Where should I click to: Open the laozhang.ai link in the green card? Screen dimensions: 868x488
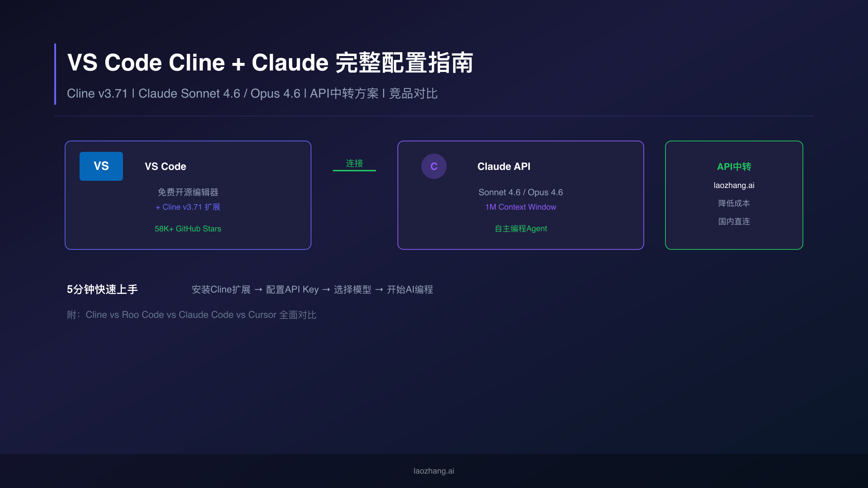[734, 185]
